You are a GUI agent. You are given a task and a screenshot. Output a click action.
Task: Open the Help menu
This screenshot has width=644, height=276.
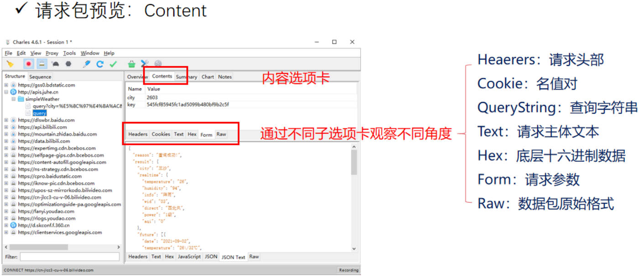tap(109, 53)
